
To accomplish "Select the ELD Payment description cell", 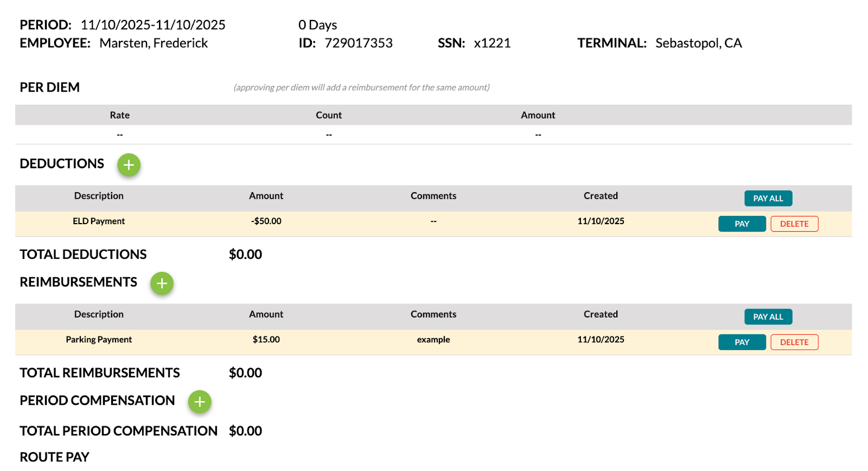I will coord(99,221).
